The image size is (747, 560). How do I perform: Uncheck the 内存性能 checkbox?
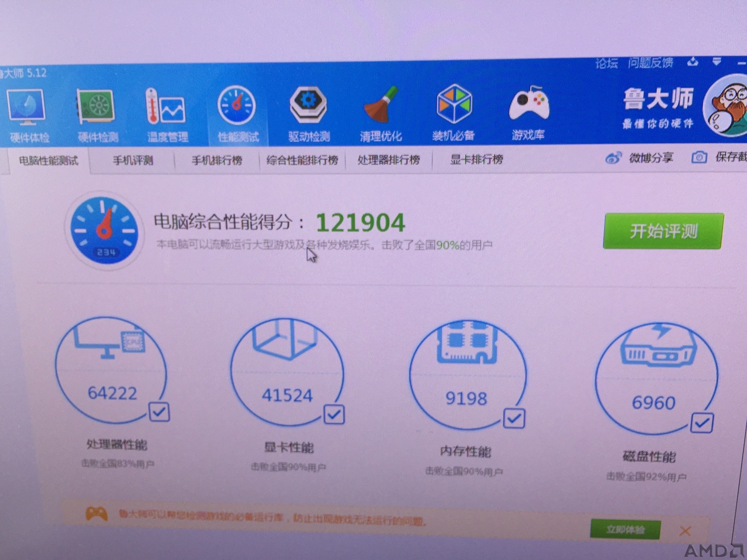514,418
